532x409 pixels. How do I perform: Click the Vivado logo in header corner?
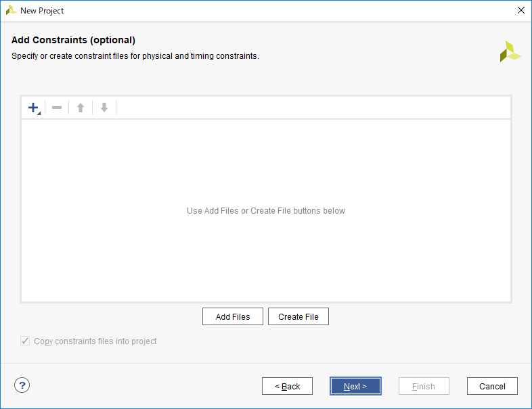[x=510, y=51]
